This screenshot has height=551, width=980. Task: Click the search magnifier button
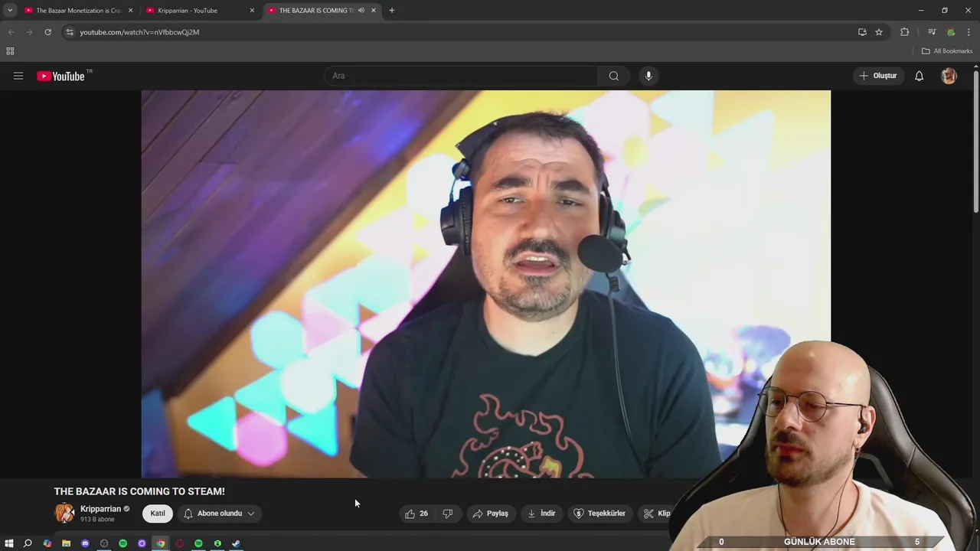click(x=613, y=76)
